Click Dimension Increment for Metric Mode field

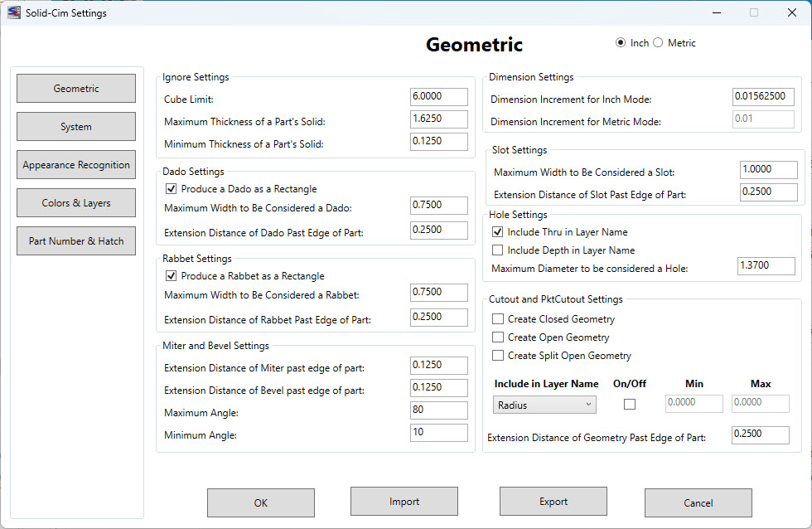coord(763,119)
